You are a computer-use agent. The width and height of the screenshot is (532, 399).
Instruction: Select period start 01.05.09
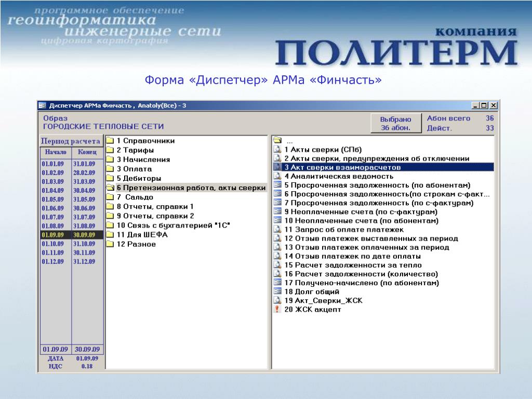[x=53, y=199]
